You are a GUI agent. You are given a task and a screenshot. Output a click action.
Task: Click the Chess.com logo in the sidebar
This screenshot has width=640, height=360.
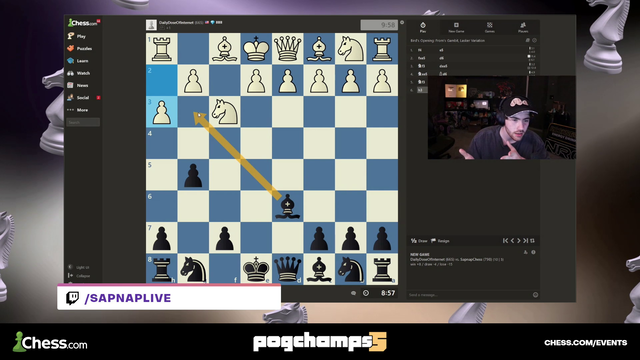83,23
